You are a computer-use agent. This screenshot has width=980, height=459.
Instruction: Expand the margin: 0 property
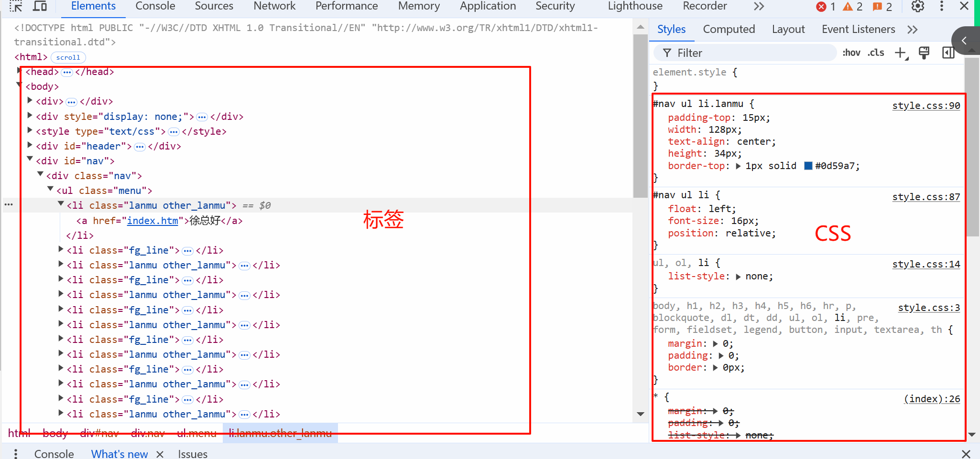(715, 344)
